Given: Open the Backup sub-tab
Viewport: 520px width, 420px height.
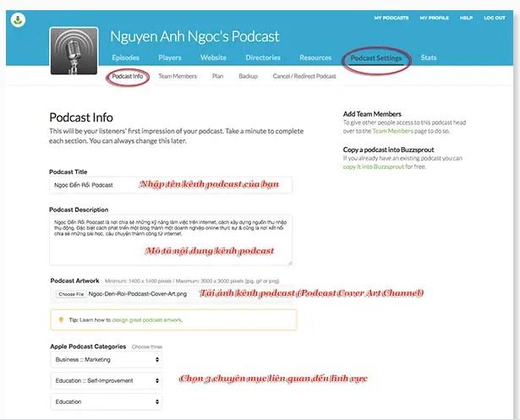Looking at the screenshot, I should tap(248, 77).
